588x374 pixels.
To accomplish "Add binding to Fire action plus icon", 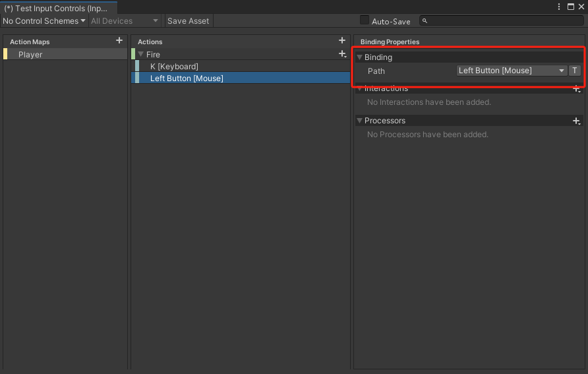I will 342,54.
